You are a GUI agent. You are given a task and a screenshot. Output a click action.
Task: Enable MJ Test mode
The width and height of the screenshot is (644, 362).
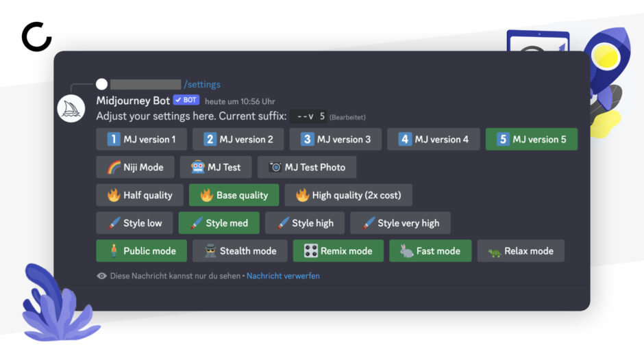216,167
